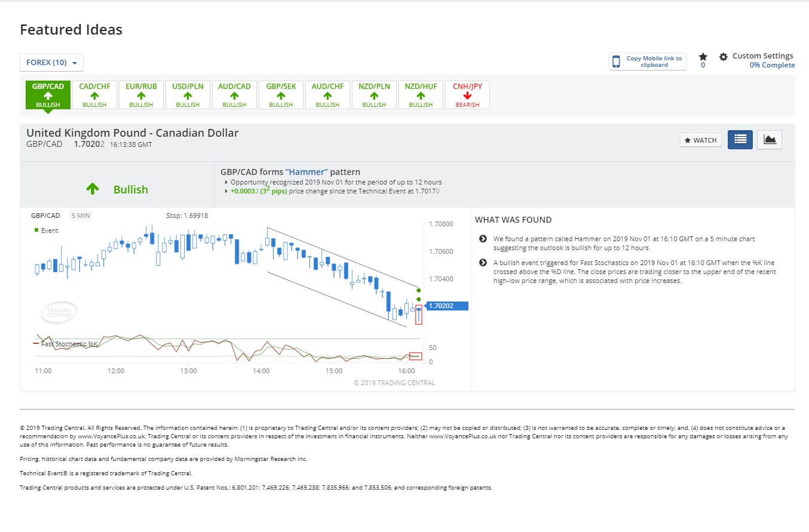This screenshot has height=532, width=809.
Task: Choose the NZD/HUF idea tab
Action: pyautogui.click(x=421, y=95)
